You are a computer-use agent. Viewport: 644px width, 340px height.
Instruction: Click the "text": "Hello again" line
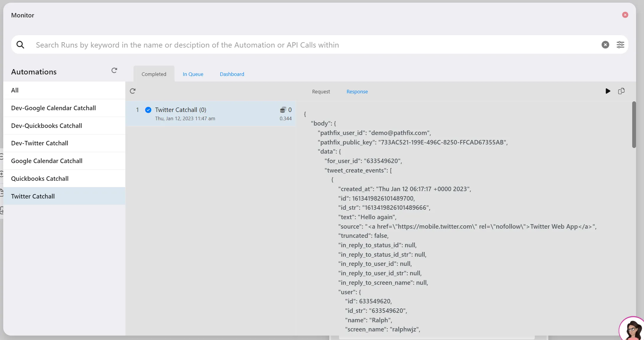367,217
